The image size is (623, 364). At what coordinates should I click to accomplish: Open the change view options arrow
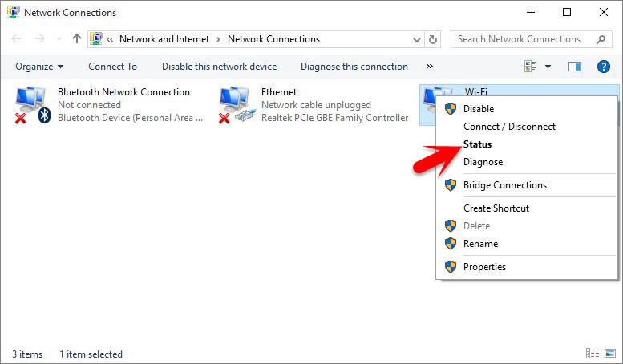[x=548, y=67]
